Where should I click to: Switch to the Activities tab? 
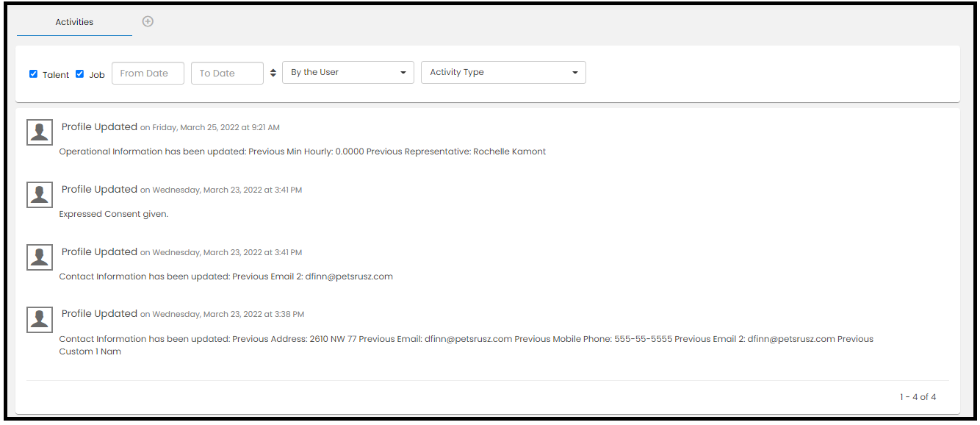coord(74,22)
